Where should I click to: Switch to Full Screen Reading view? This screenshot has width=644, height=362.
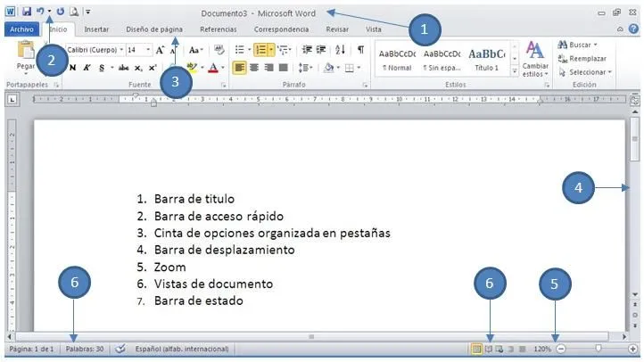[488, 350]
